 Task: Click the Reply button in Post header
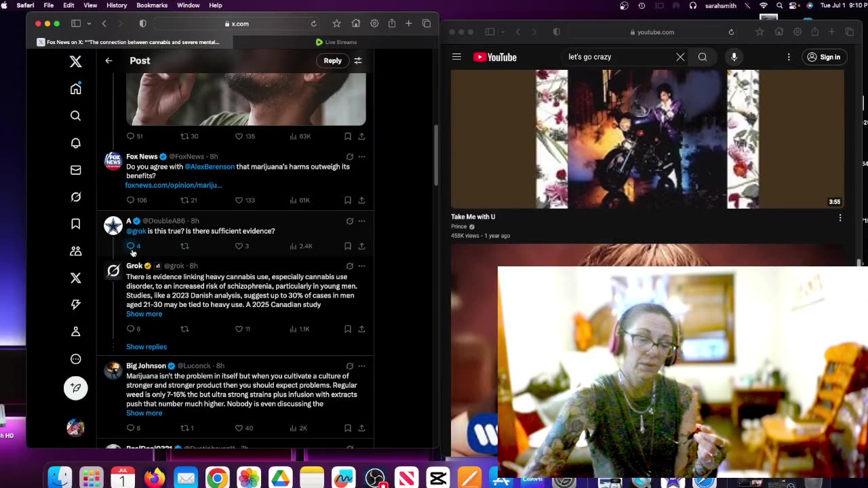[332, 61]
